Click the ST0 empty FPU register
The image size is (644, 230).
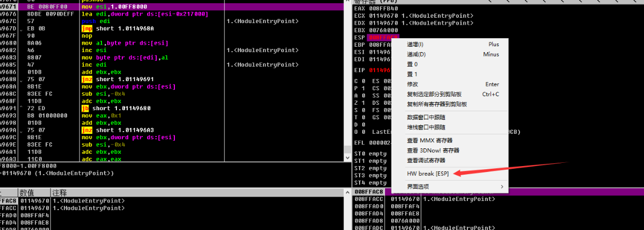coord(370,154)
